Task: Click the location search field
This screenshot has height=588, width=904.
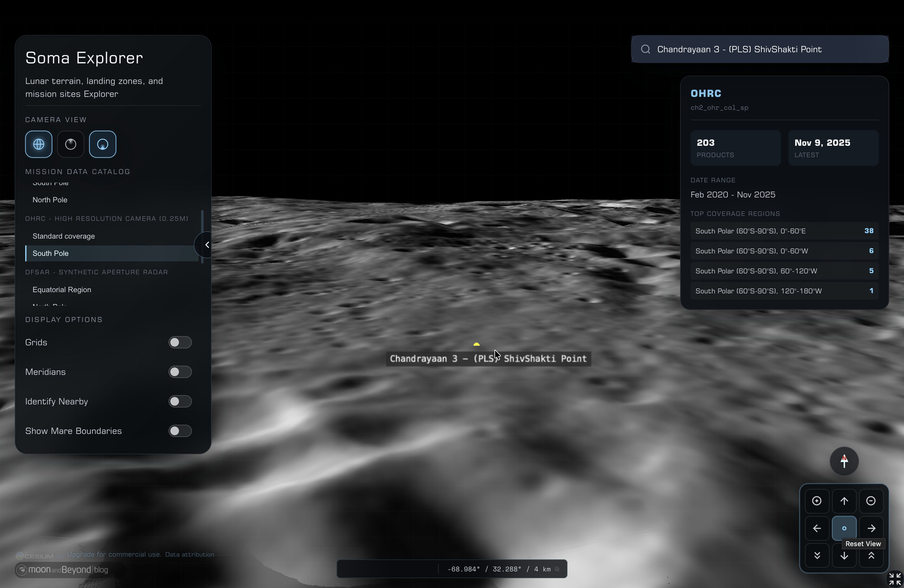Action: 760,50
